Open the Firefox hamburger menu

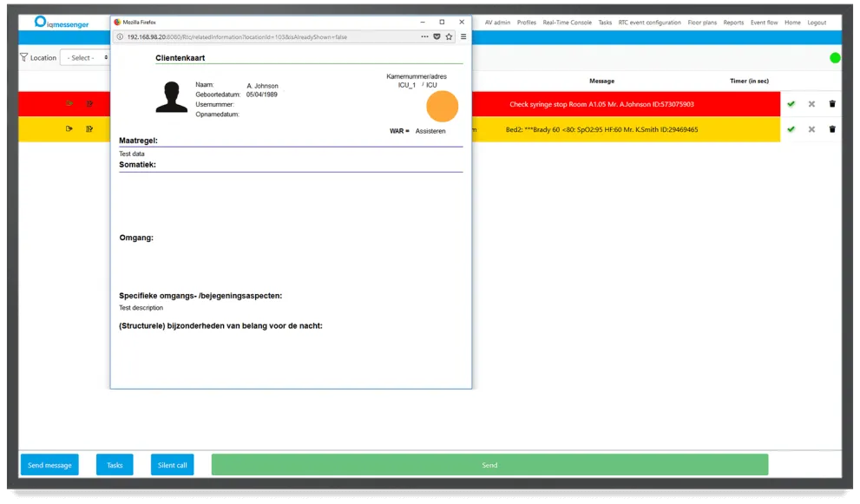463,36
